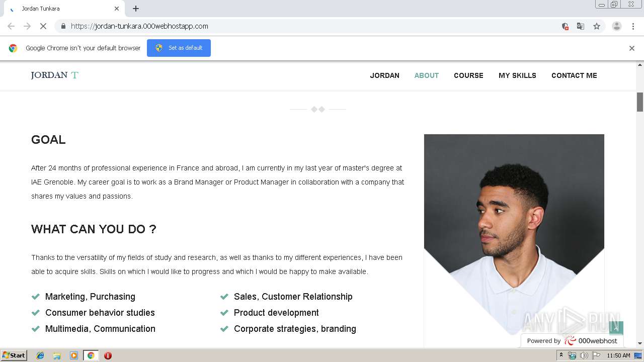Image resolution: width=644 pixels, height=362 pixels.
Task: Stop loading the page with the X button
Action: [x=43, y=26]
